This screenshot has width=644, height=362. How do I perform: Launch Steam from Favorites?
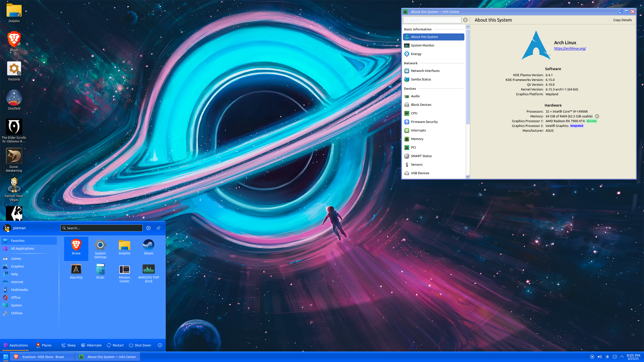coord(149,248)
